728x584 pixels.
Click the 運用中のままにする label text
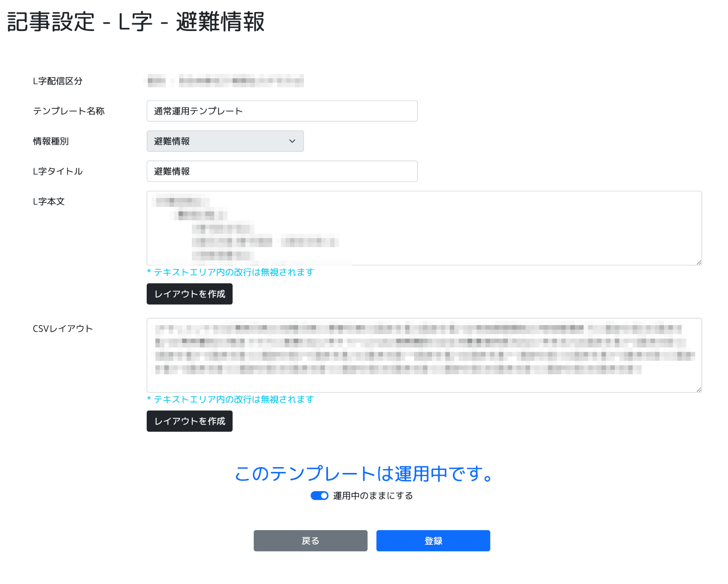pyautogui.click(x=373, y=496)
